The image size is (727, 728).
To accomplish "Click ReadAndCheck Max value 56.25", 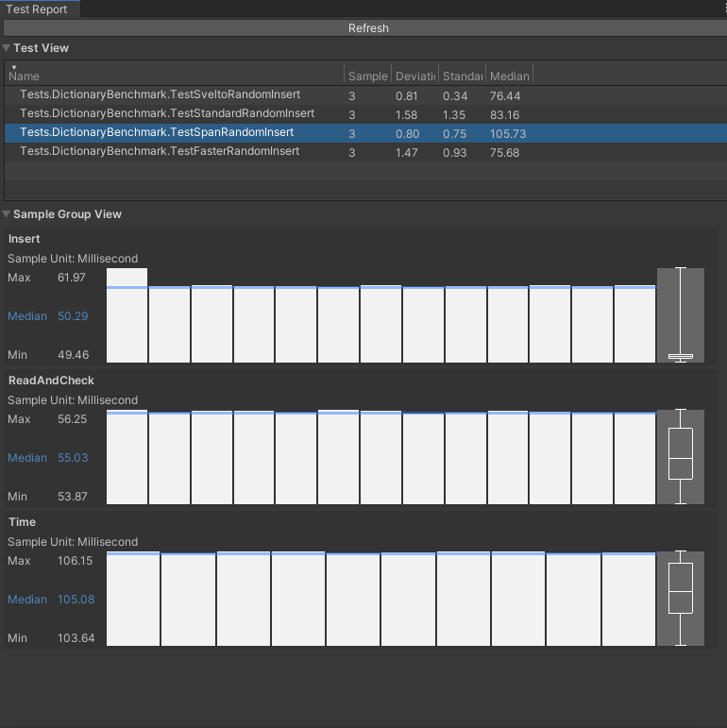I will pos(72,419).
